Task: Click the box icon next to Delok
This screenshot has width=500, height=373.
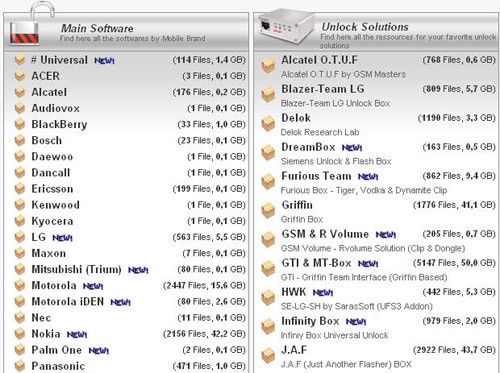Action: click(268, 124)
